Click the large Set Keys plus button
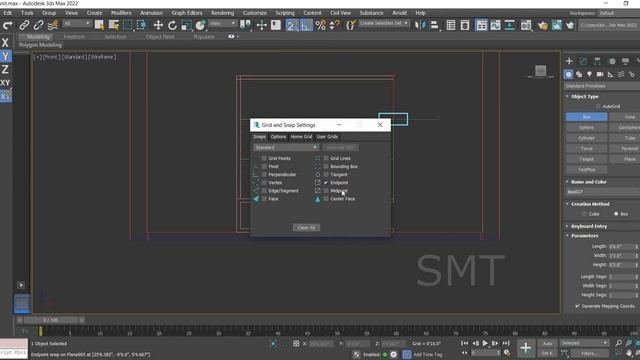 pyautogui.click(x=526, y=348)
